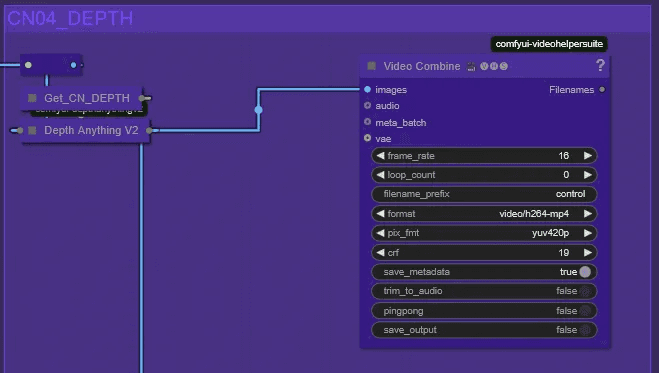Click the midpoint dot on the images link

[258, 110]
